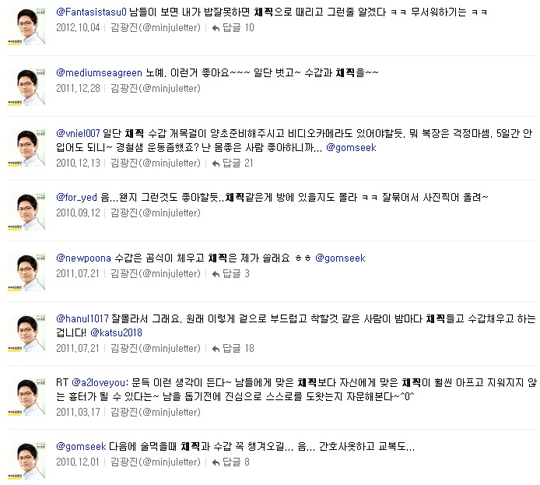Open the @mediumseagreen mention link

(x=99, y=73)
